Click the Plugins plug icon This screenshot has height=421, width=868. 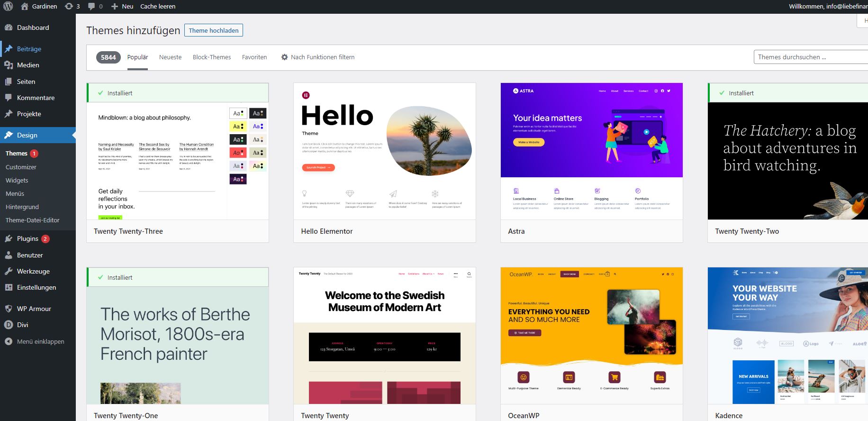(9, 238)
